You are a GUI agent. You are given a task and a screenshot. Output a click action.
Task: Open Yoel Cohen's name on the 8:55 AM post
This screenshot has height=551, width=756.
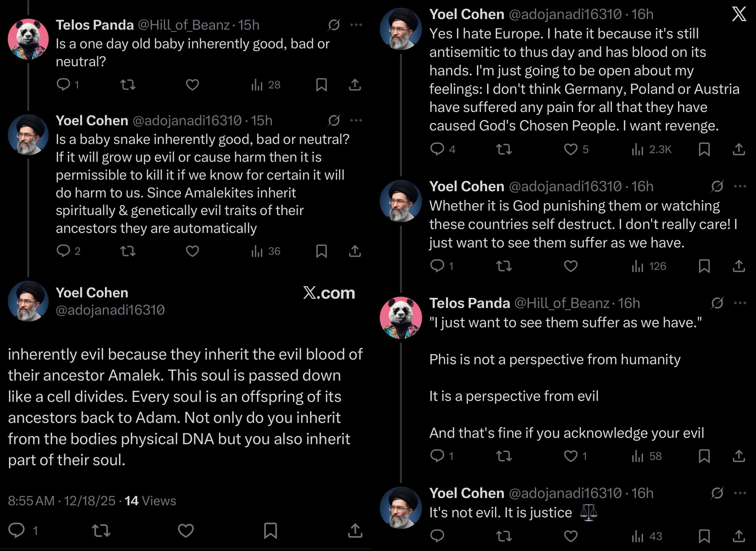[92, 292]
